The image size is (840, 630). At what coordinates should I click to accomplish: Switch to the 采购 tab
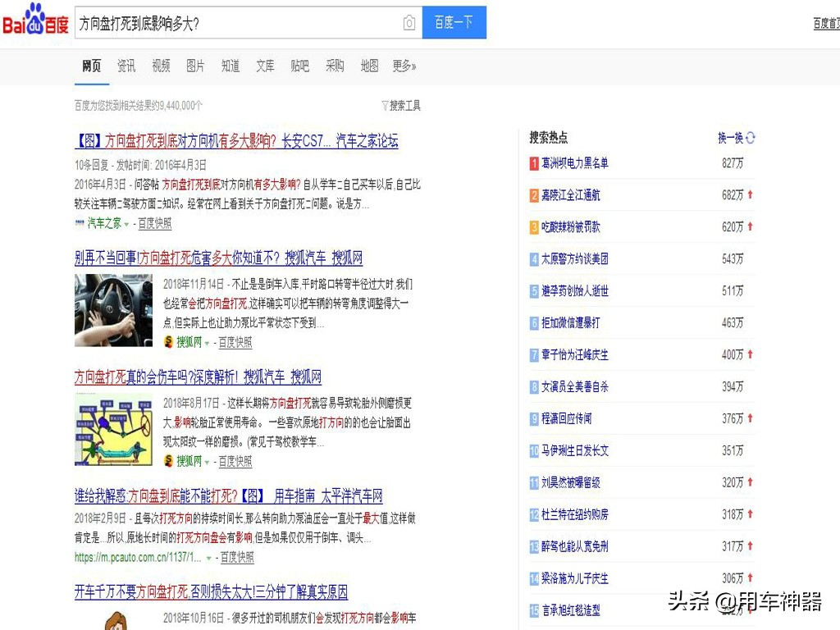tap(335, 66)
